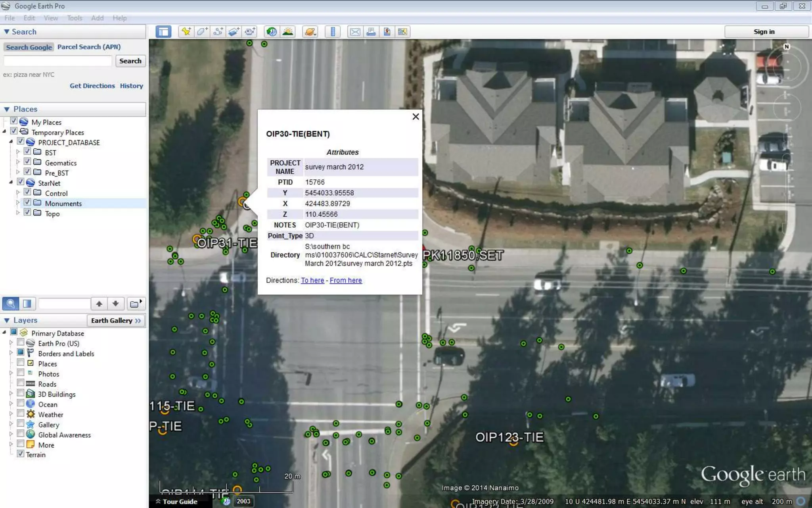The height and width of the screenshot is (508, 812).
Task: Click the Print toolbar icon
Action: pos(371,32)
